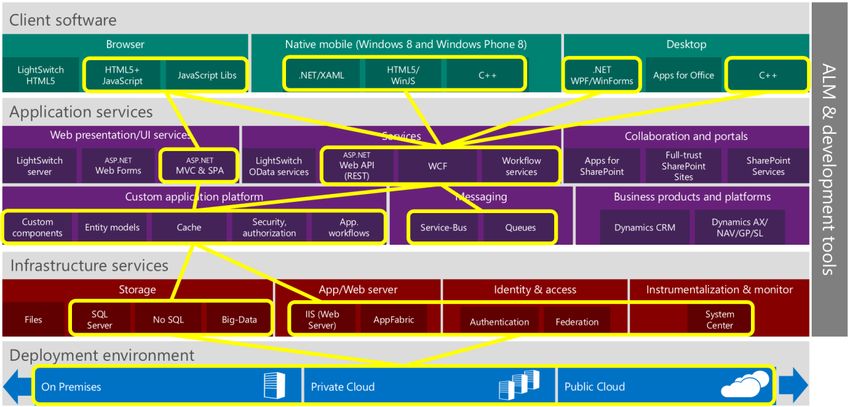Click the HTML5/WinJS box
The height and width of the screenshot is (407, 850).
pos(403,76)
